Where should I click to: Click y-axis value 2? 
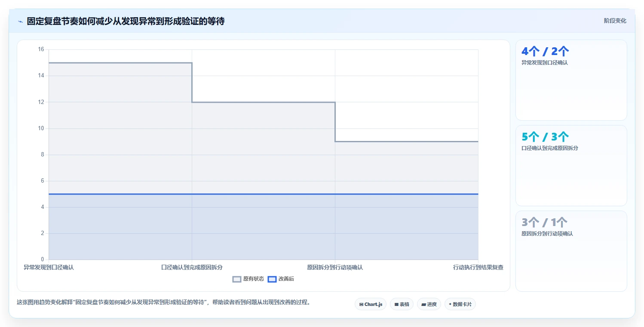(43, 233)
